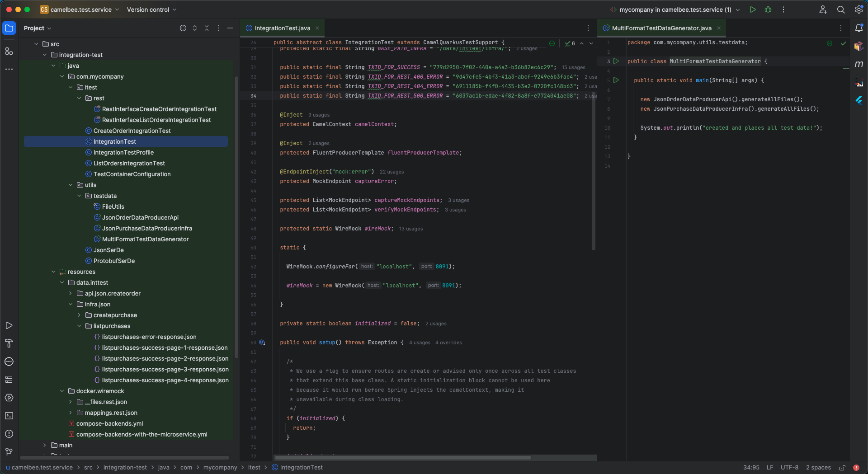
Task: Start debugging with the Debug bug icon
Action: [x=768, y=9]
